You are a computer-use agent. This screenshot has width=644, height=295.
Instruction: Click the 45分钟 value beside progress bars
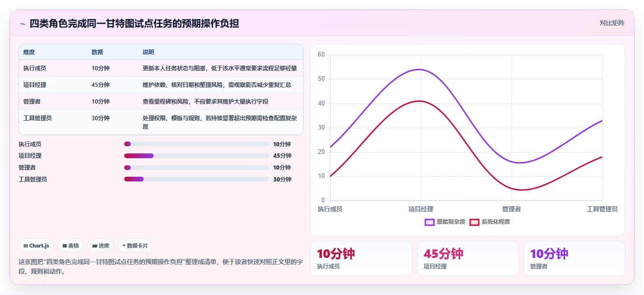coord(283,156)
